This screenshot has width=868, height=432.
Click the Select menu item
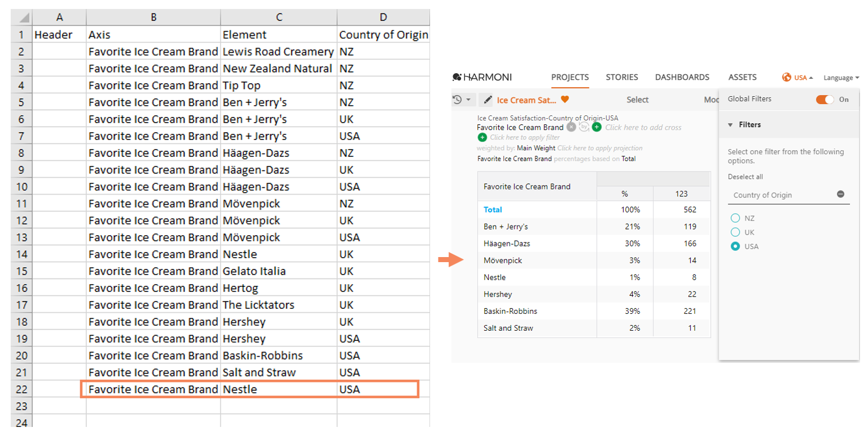[x=638, y=100]
